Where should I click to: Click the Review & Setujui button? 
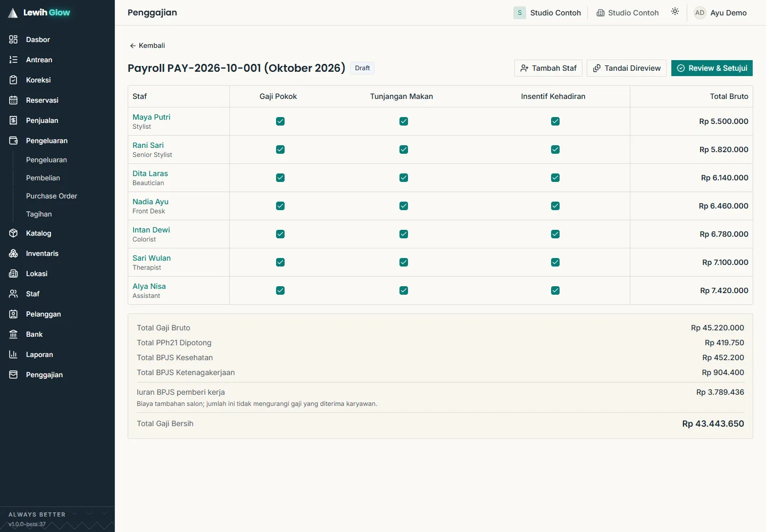[x=712, y=68]
